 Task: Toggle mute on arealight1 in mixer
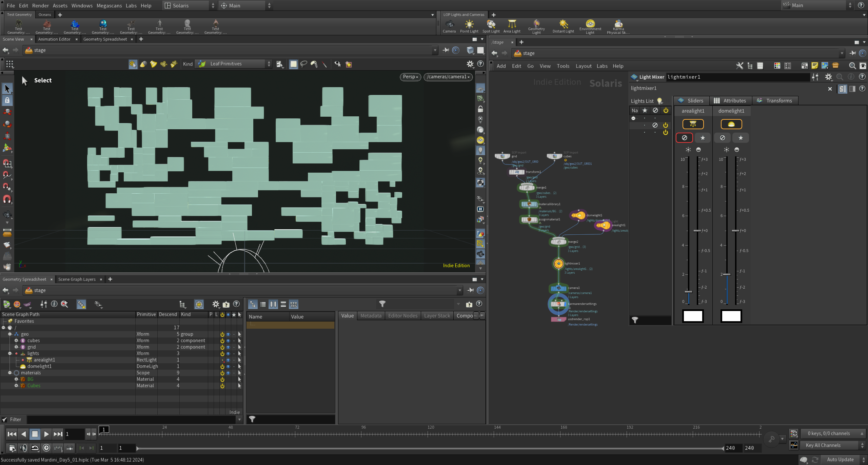684,138
